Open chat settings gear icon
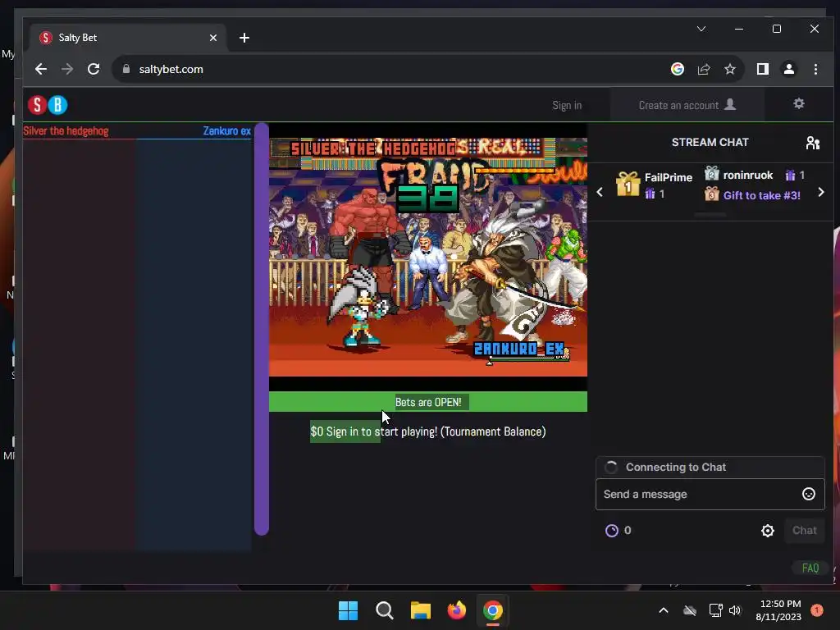840x630 pixels. 768,531
